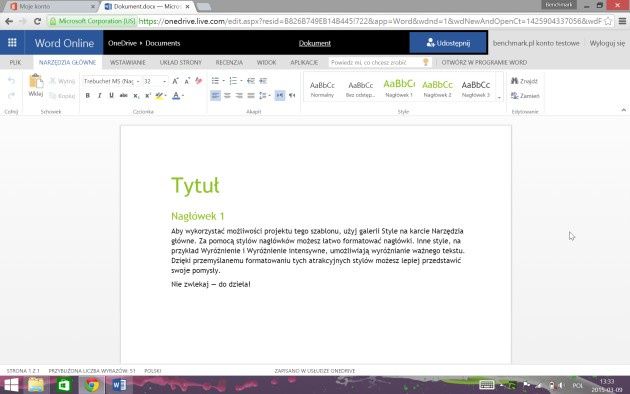Image resolution: width=630 pixels, height=394 pixels.
Task: Apply the Nagłówek 1 style
Action: (399, 88)
